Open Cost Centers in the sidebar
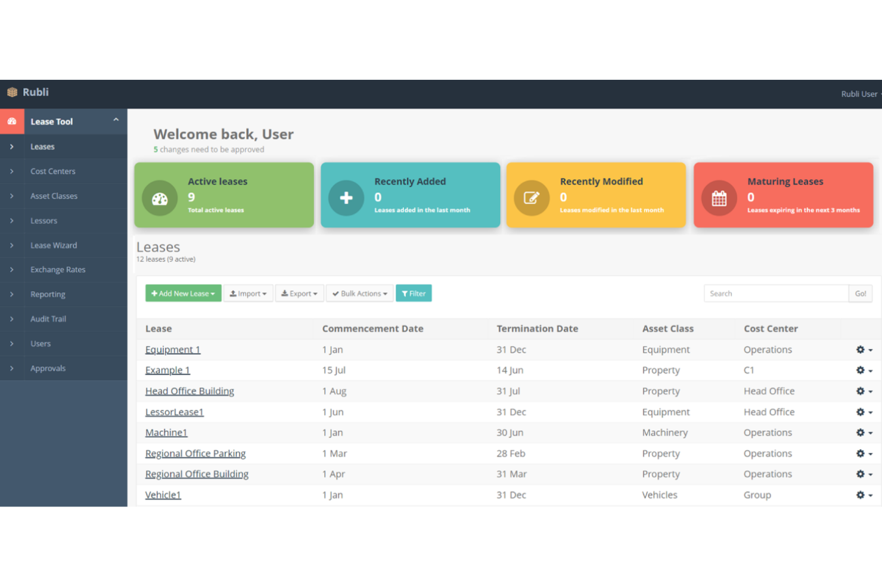 (53, 171)
